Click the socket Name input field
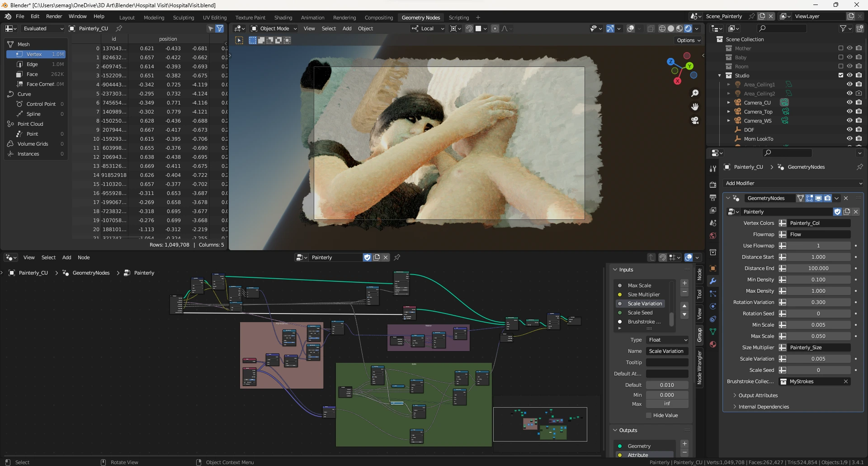Screen dimensions: 868x466 [x=667, y=351]
